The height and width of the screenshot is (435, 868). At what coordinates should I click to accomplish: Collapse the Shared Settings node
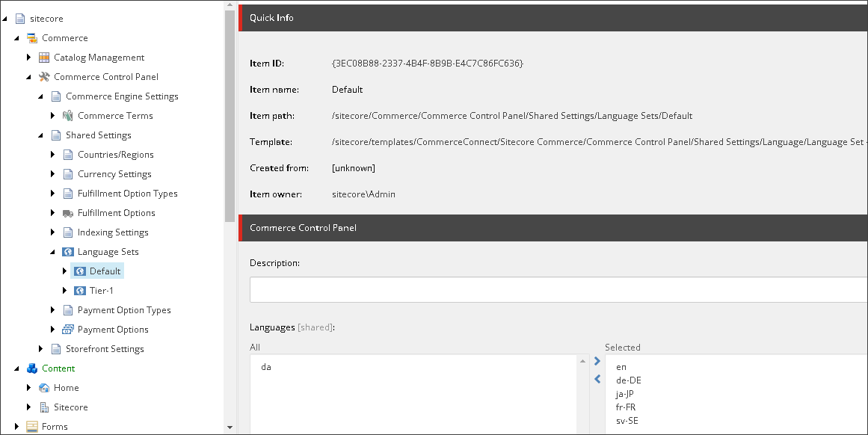pyautogui.click(x=40, y=135)
